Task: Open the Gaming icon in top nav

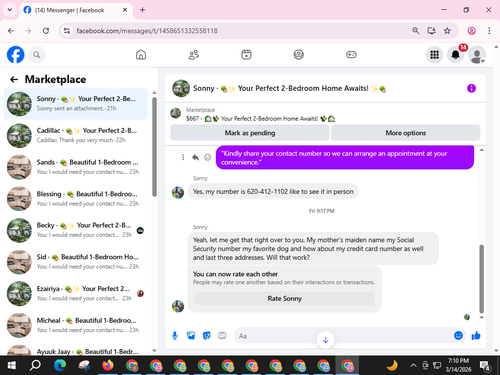Action: coord(351,55)
